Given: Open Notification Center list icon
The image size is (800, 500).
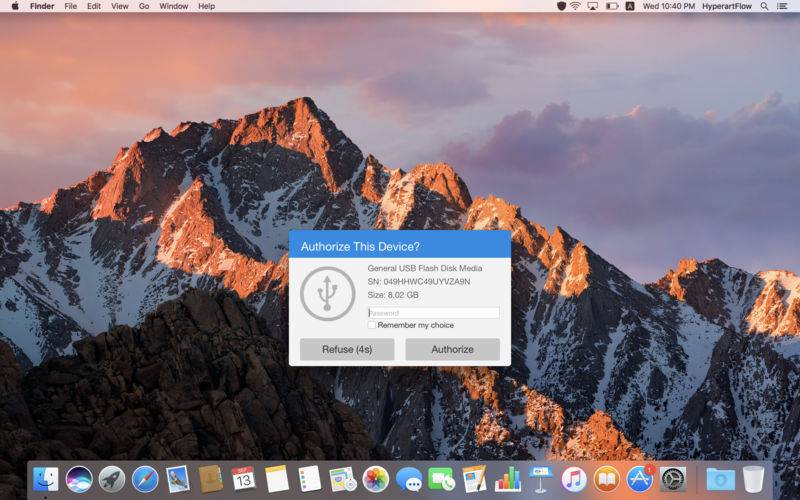Looking at the screenshot, I should tap(782, 6).
